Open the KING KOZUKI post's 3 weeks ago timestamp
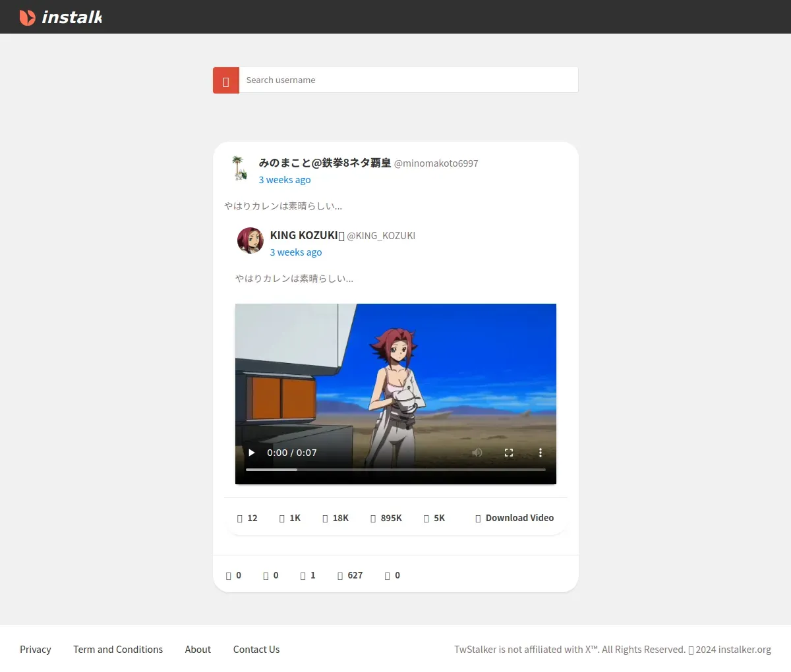Viewport: 791px width, 672px height. click(x=296, y=252)
